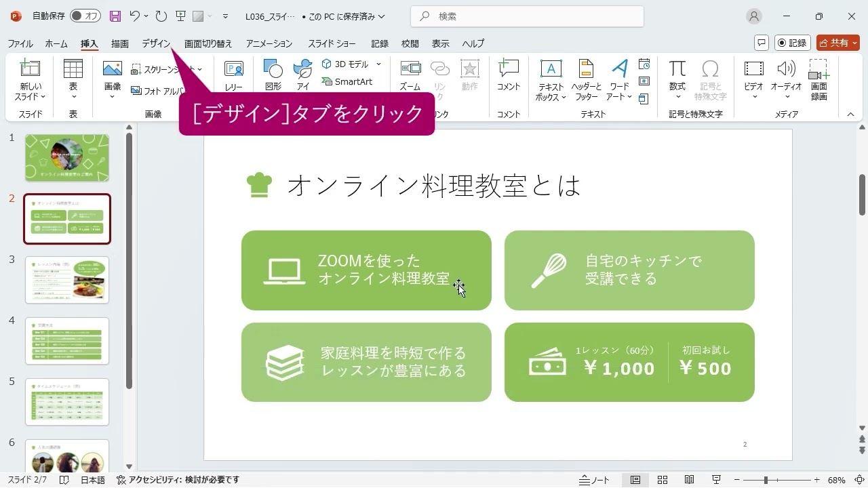868x488 pixels.
Task: Open the アニメーション tab
Action: 269,43
